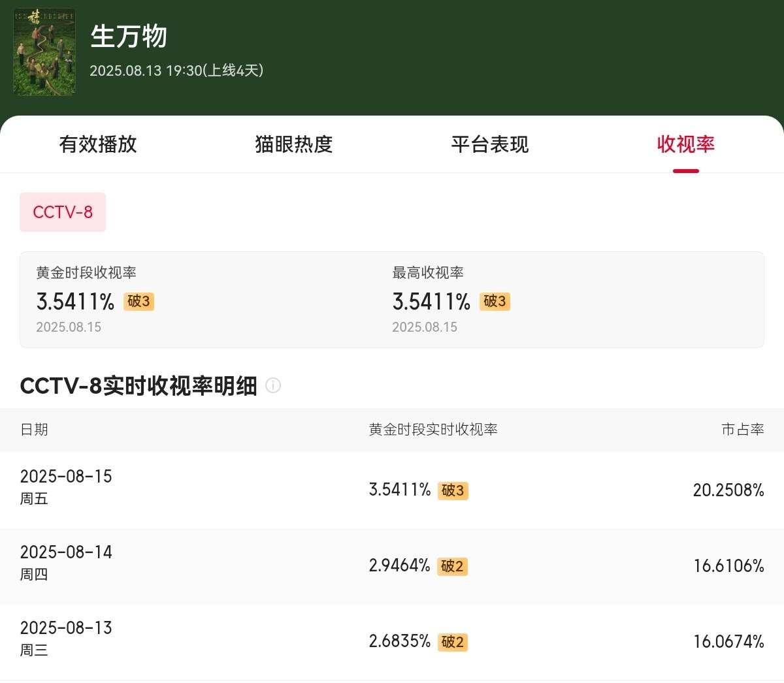Click the 破3 badge under 最高收视率
Viewport: 784px width, 683px height.
495,302
